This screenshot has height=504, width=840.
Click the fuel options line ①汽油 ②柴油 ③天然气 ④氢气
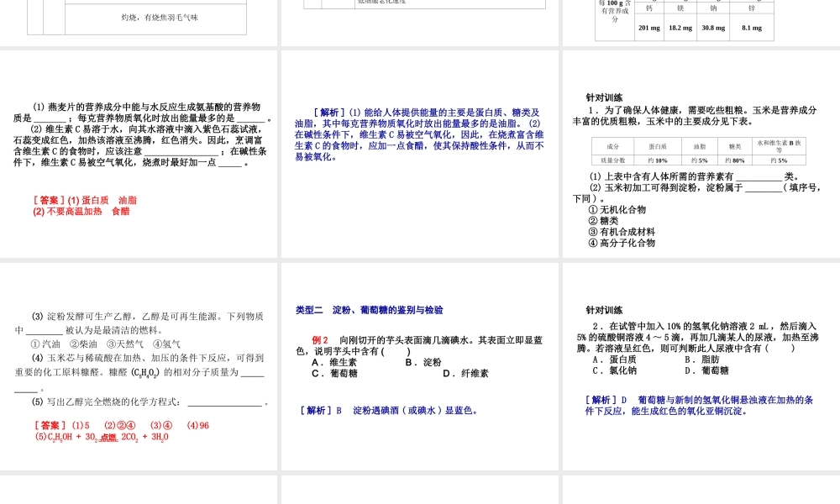click(106, 344)
